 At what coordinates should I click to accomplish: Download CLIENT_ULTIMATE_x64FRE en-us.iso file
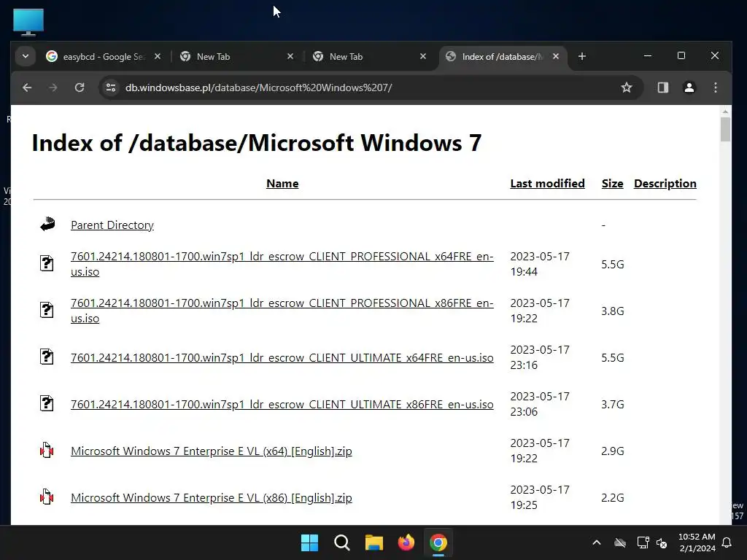(x=282, y=357)
